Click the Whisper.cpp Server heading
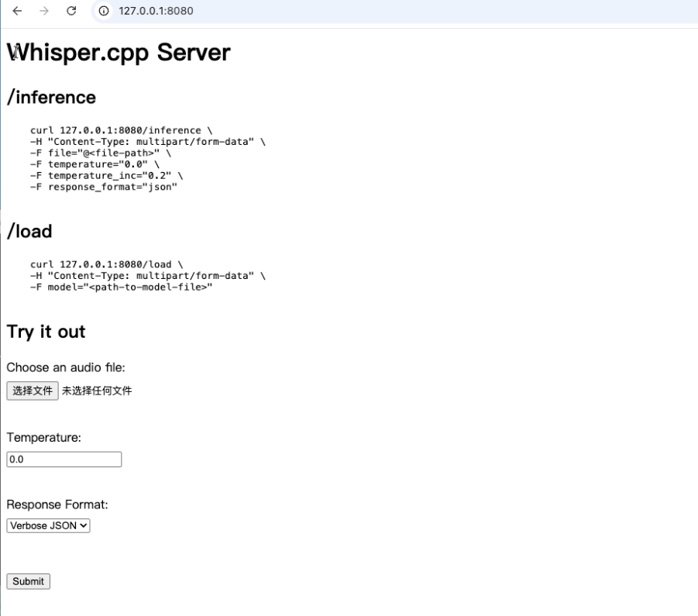Screen dimensions: 698x616 [x=119, y=53]
